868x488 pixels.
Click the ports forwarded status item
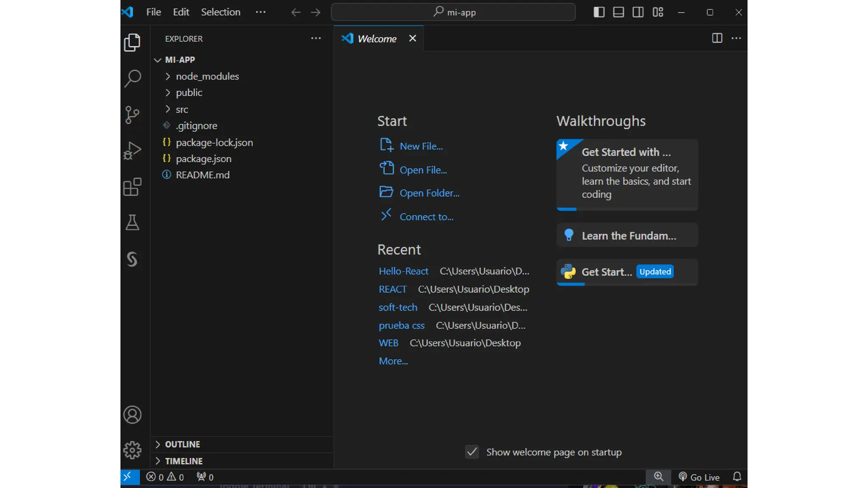(x=205, y=477)
